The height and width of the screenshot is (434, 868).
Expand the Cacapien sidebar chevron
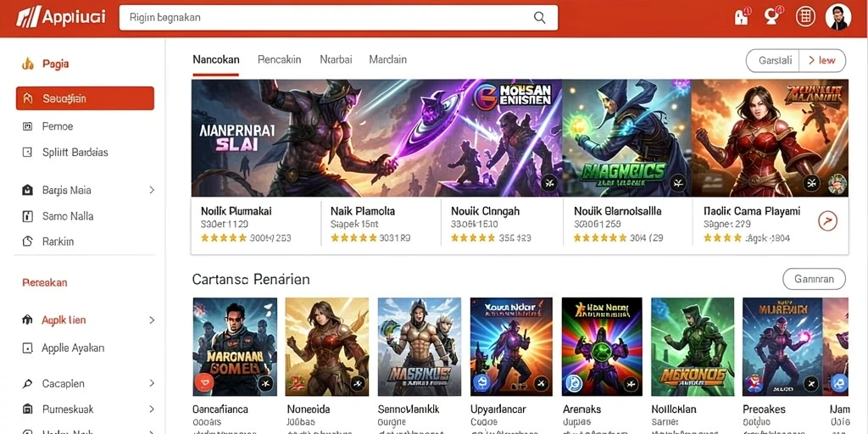pyautogui.click(x=152, y=383)
